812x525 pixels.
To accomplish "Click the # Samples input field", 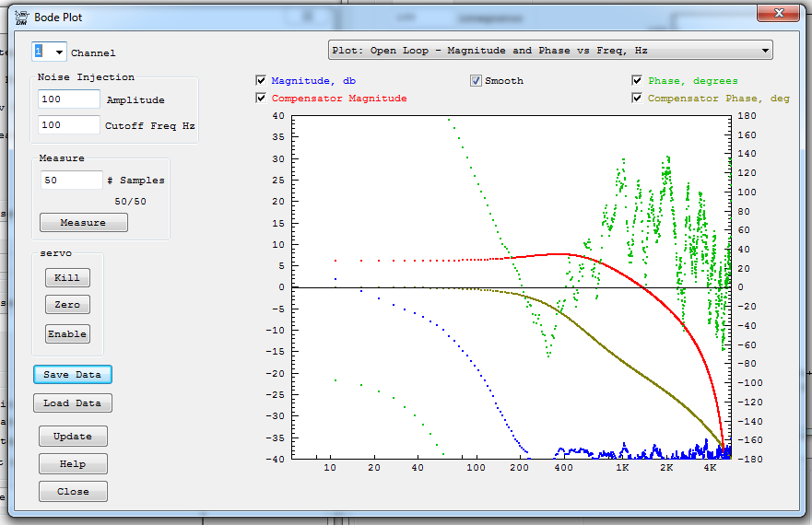I will [71, 181].
